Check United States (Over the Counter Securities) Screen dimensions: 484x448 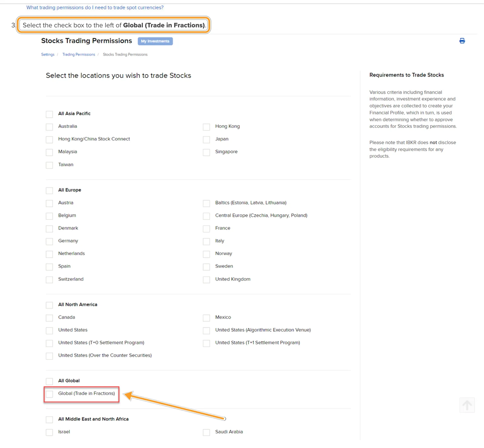49,356
